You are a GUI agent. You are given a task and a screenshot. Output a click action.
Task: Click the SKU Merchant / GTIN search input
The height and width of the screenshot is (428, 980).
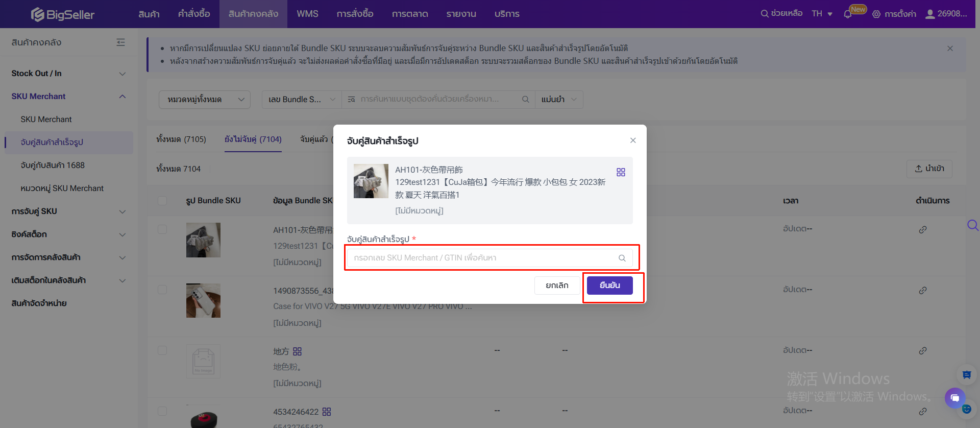[482, 258]
